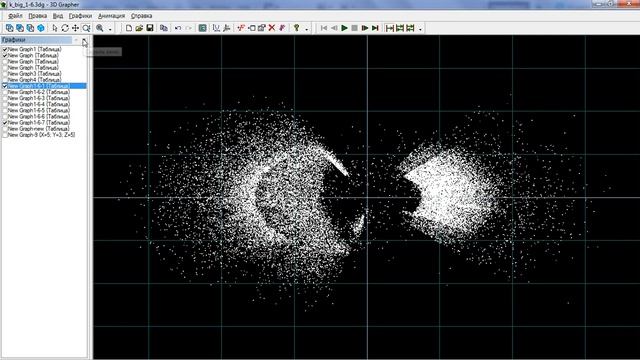Play the animation
The width and height of the screenshot is (640, 360).
tap(344, 28)
